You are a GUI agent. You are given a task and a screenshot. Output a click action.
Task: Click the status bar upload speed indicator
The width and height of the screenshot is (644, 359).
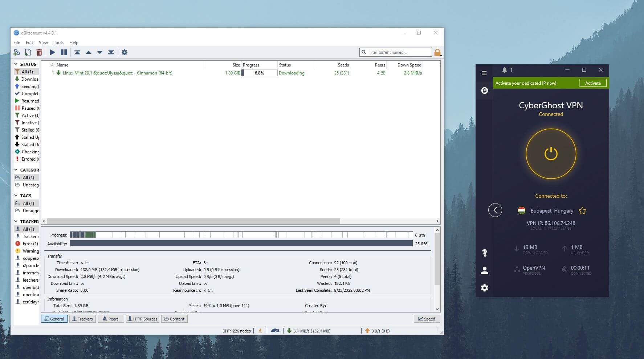click(377, 331)
